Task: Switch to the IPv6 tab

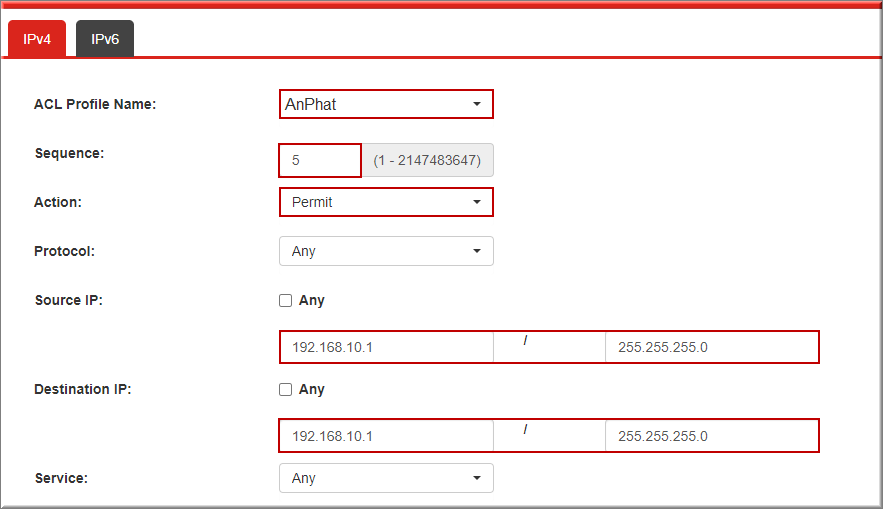Action: pyautogui.click(x=105, y=39)
